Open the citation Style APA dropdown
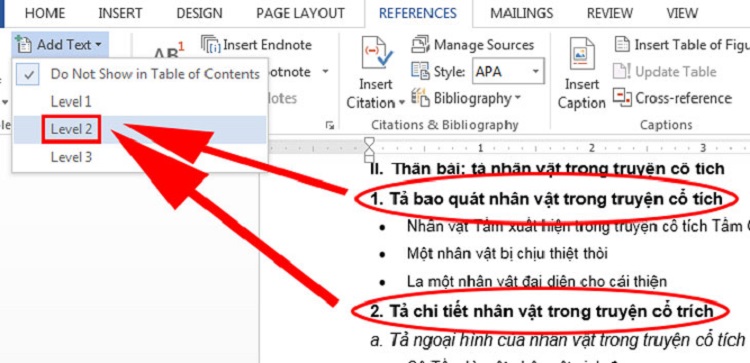 508,72
